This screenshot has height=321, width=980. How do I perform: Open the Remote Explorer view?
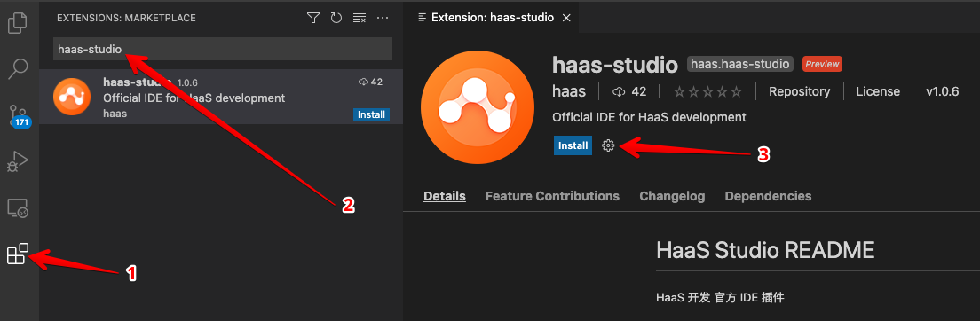point(18,207)
